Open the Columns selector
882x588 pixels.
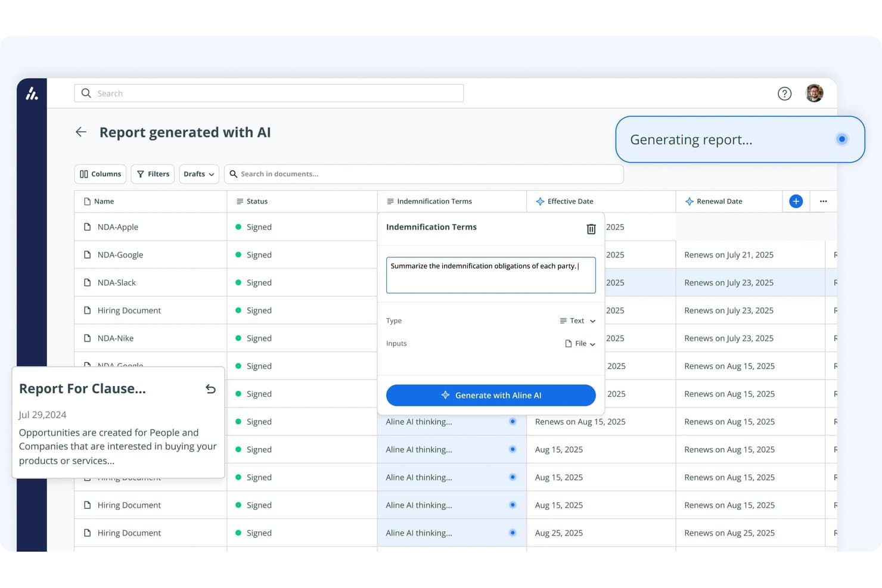pyautogui.click(x=100, y=174)
